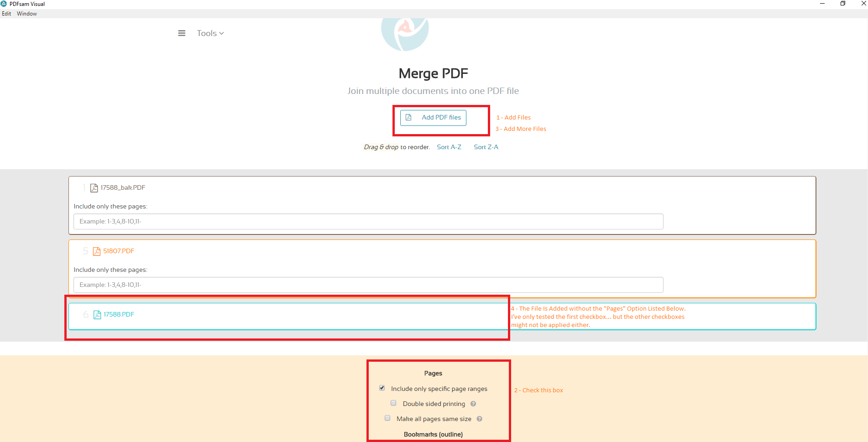868x442 pixels.
Task: Open the Edit menu
Action: point(6,13)
